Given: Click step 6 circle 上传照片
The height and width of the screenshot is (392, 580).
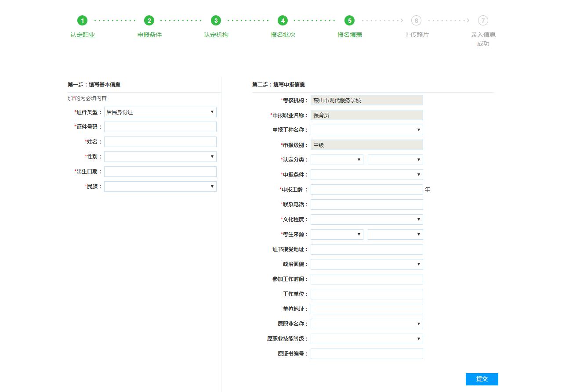Looking at the screenshot, I should pos(416,21).
